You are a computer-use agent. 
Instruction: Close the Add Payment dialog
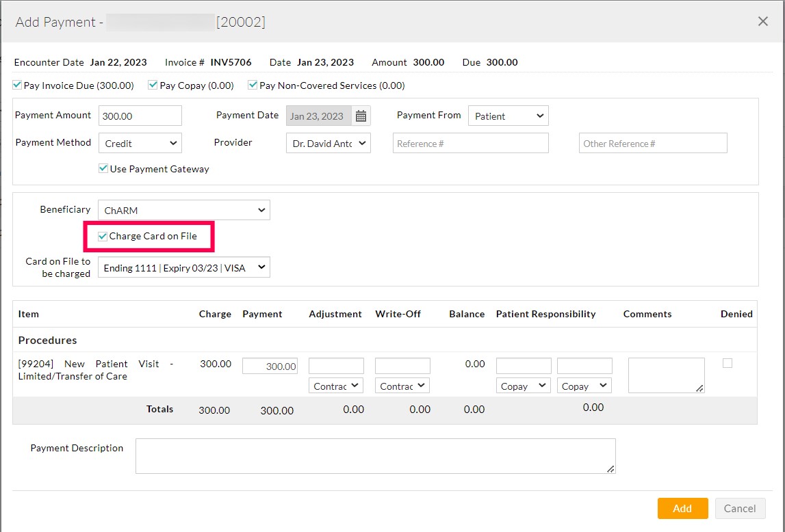(x=762, y=21)
